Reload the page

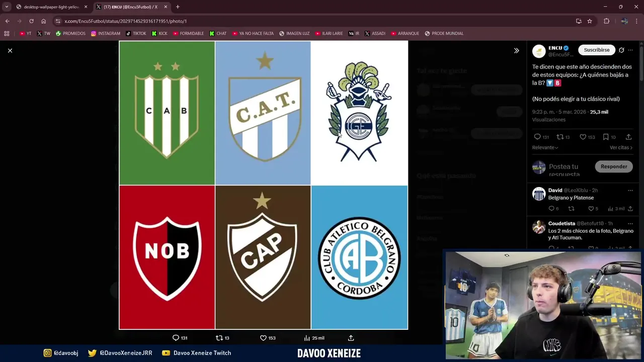coord(31,21)
